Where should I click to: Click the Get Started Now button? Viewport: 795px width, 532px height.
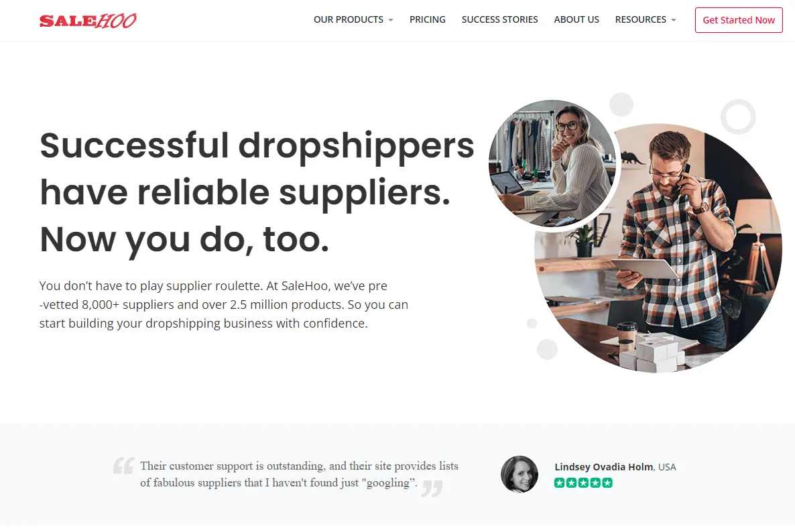[x=739, y=20]
